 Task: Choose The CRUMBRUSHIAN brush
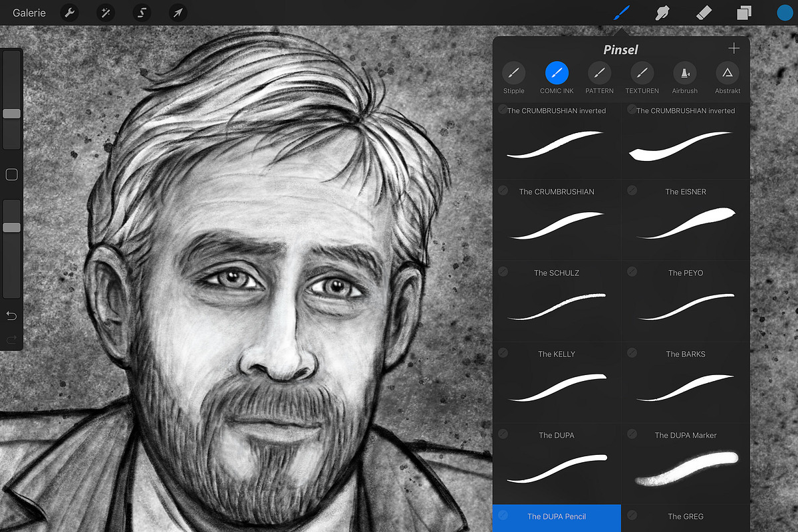[557, 219]
